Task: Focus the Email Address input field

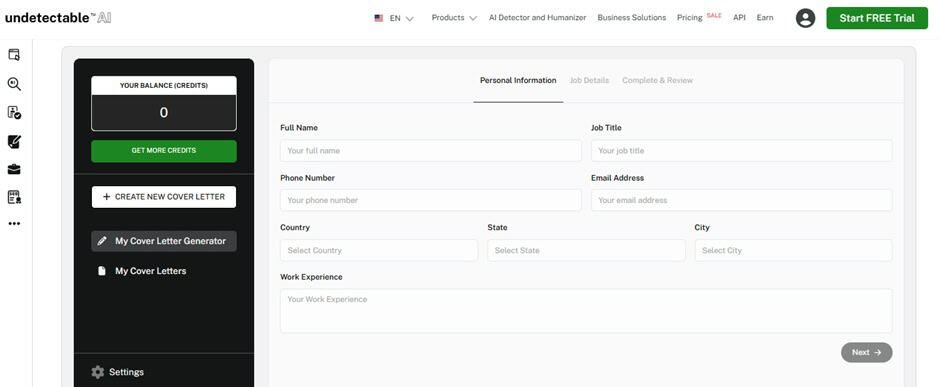Action: 742,200
